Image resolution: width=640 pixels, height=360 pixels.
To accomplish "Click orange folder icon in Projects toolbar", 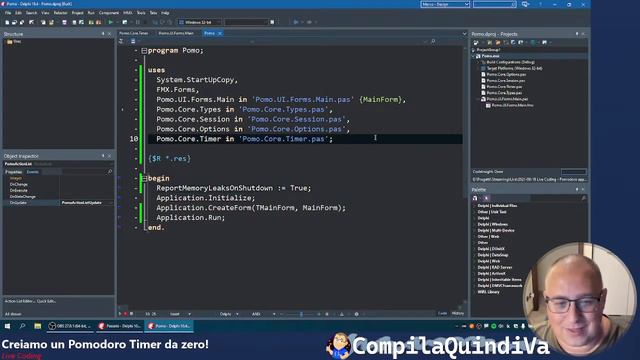I will pos(498,42).
